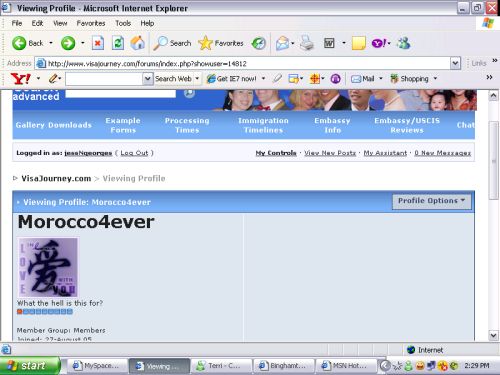
Task: Print the page with the printer icon
Action: (306, 43)
